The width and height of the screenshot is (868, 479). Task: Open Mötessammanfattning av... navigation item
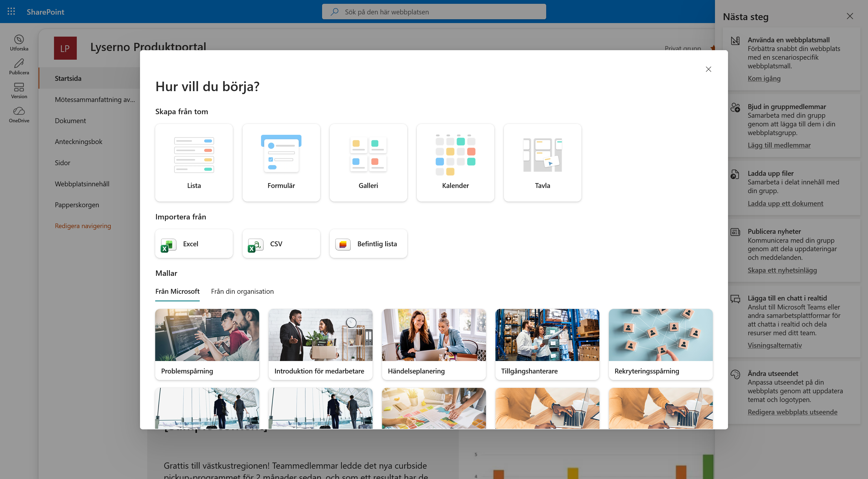pyautogui.click(x=95, y=99)
